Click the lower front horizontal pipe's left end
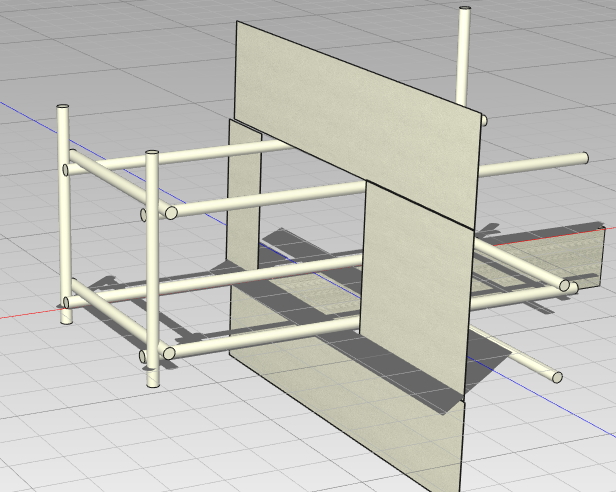The image size is (616, 492). 169,354
